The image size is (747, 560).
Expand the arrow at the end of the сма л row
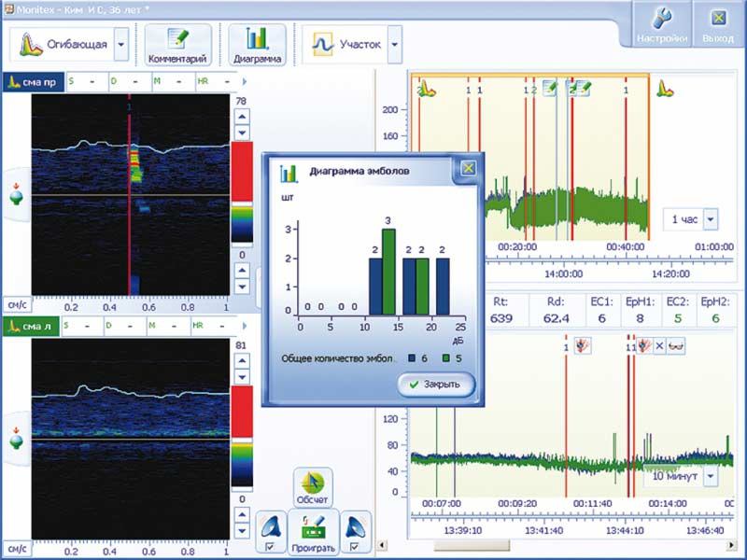(x=245, y=326)
